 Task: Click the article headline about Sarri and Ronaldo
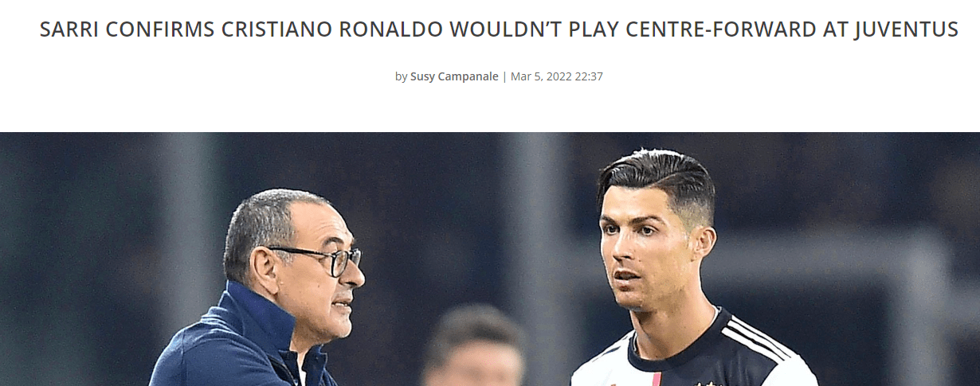pos(499,30)
